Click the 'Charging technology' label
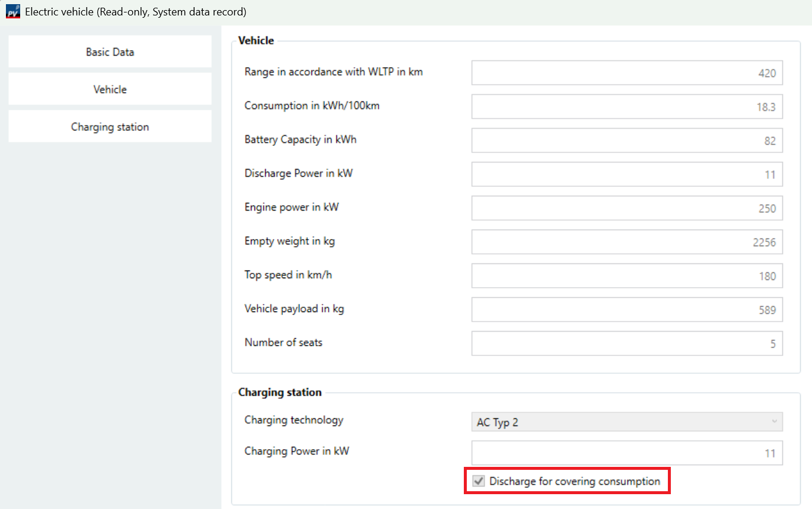812x509 pixels. click(294, 420)
